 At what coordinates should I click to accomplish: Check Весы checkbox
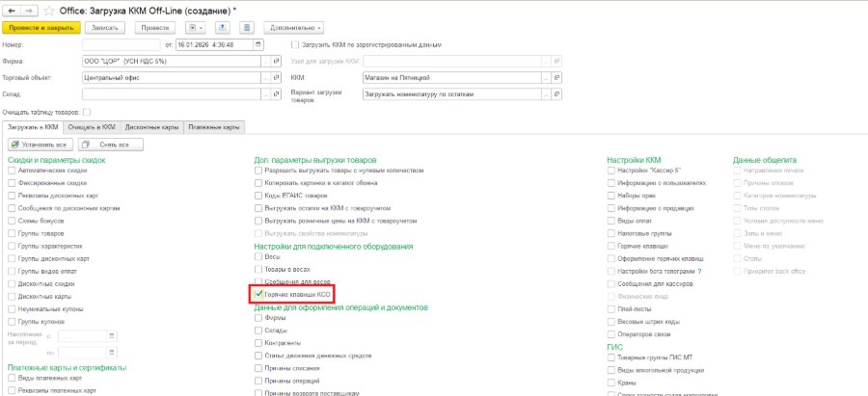[258, 256]
